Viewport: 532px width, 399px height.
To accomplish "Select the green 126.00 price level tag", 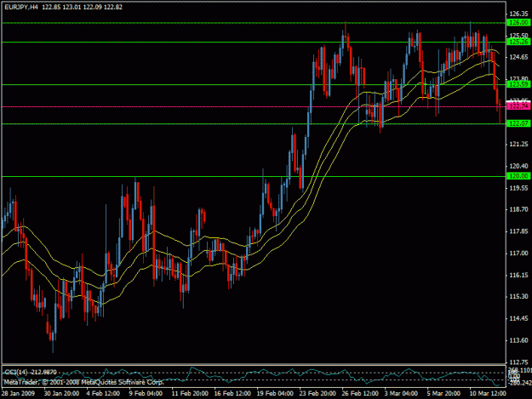I will pyautogui.click(x=518, y=23).
